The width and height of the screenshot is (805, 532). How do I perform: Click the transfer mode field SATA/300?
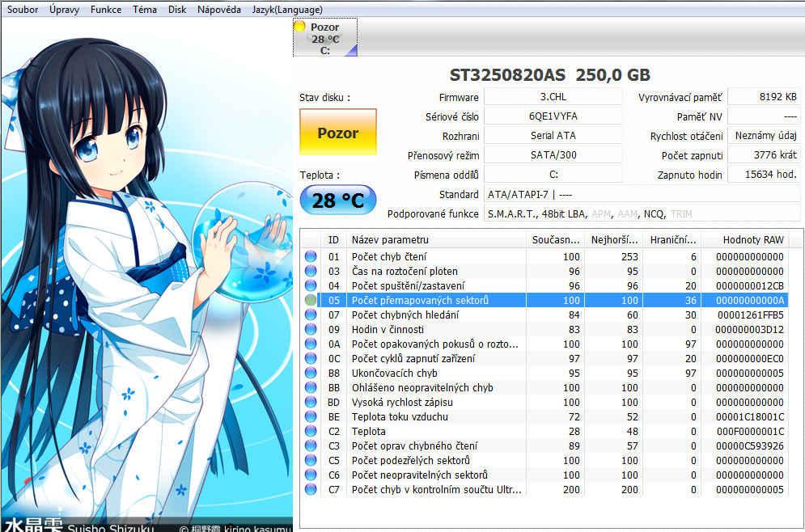553,155
